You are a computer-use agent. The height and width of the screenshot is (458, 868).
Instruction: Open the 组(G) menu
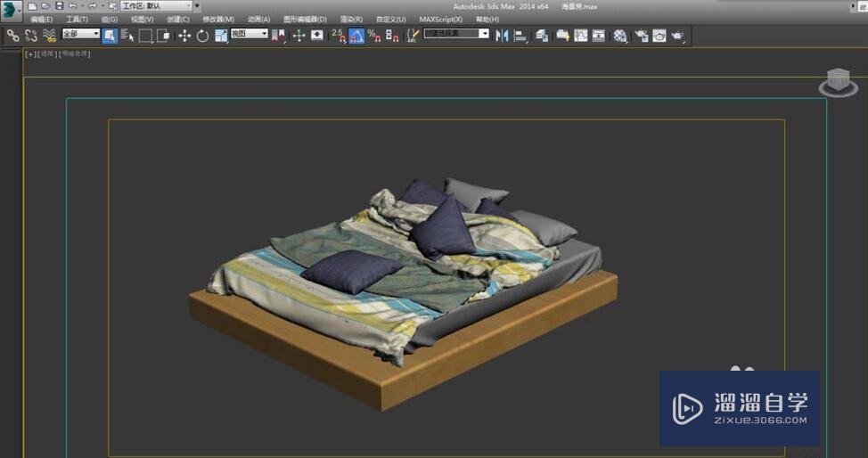pos(109,20)
